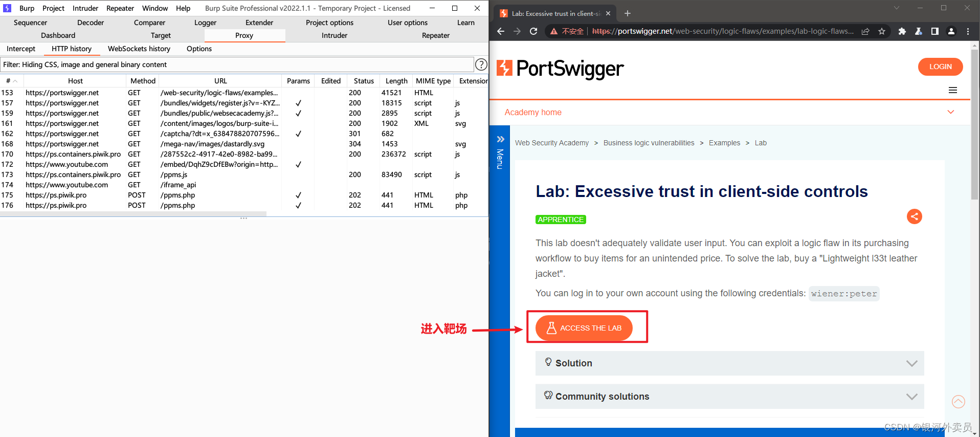Click the Academy home link
980x437 pixels.
[533, 112]
